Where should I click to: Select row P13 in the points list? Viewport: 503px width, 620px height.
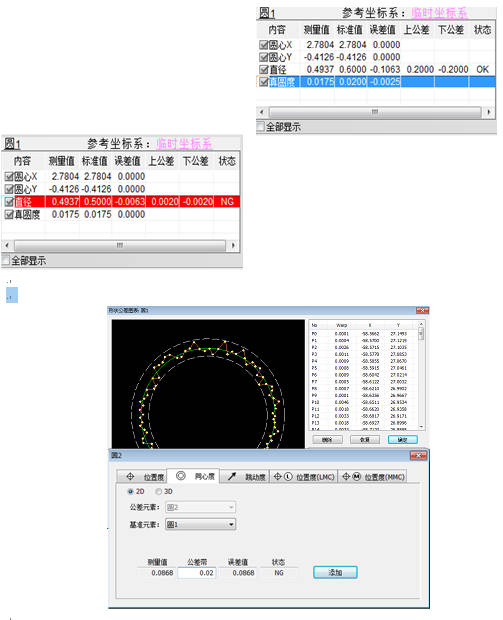[363, 423]
